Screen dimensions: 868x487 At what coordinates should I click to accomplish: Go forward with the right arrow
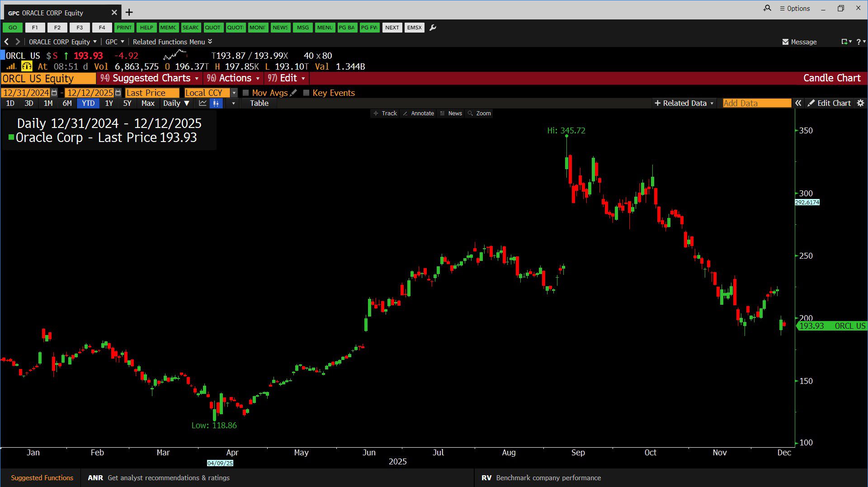click(18, 42)
